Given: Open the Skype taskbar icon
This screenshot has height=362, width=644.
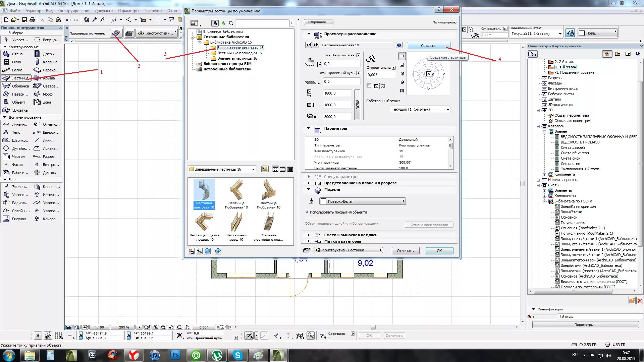Looking at the screenshot, I should click(x=237, y=355).
